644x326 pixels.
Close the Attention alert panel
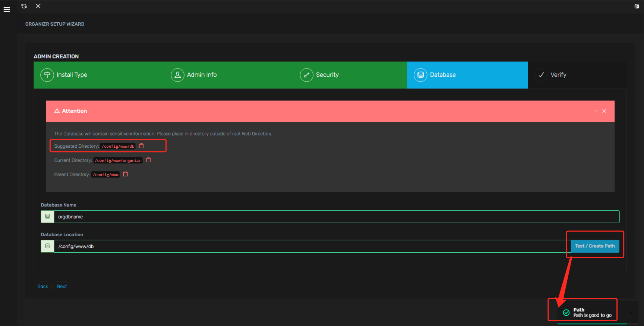[604, 111]
